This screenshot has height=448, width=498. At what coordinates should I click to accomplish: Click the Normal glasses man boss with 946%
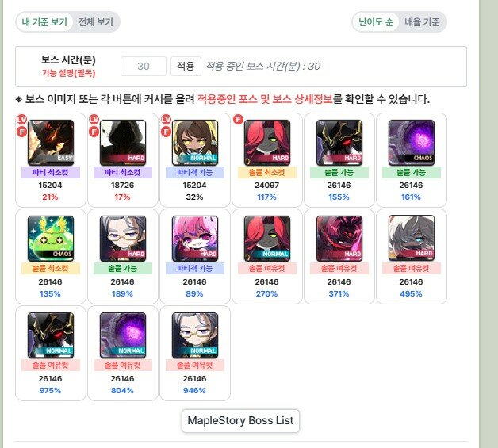[x=195, y=335]
